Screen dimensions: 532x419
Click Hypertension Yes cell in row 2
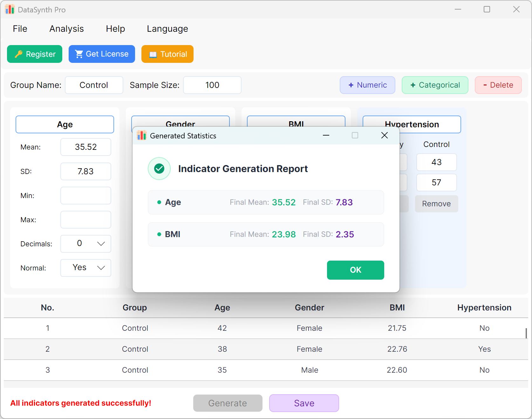pos(484,349)
